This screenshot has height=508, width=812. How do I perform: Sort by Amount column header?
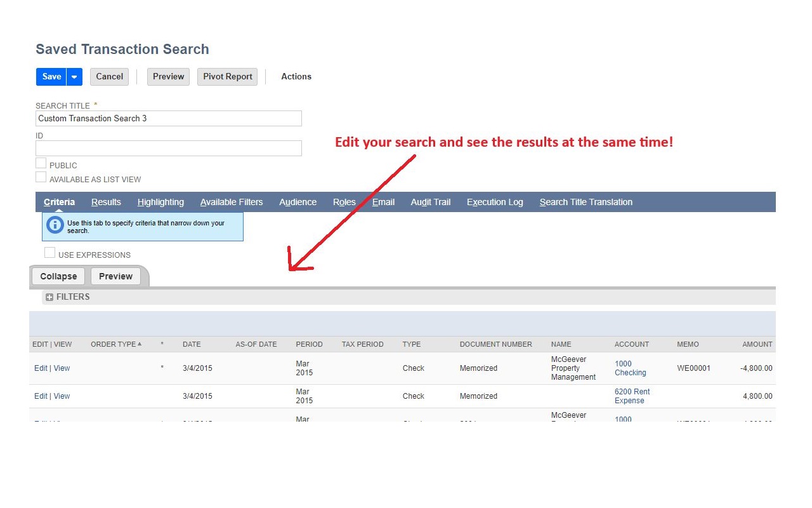[x=757, y=344]
